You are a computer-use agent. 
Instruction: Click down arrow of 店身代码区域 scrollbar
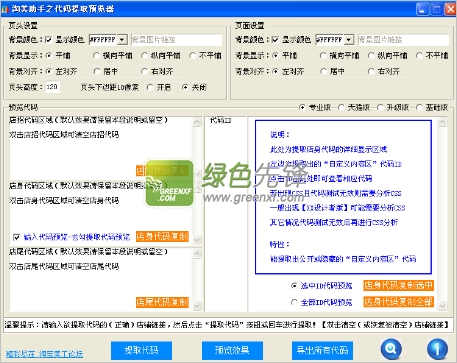[197, 240]
